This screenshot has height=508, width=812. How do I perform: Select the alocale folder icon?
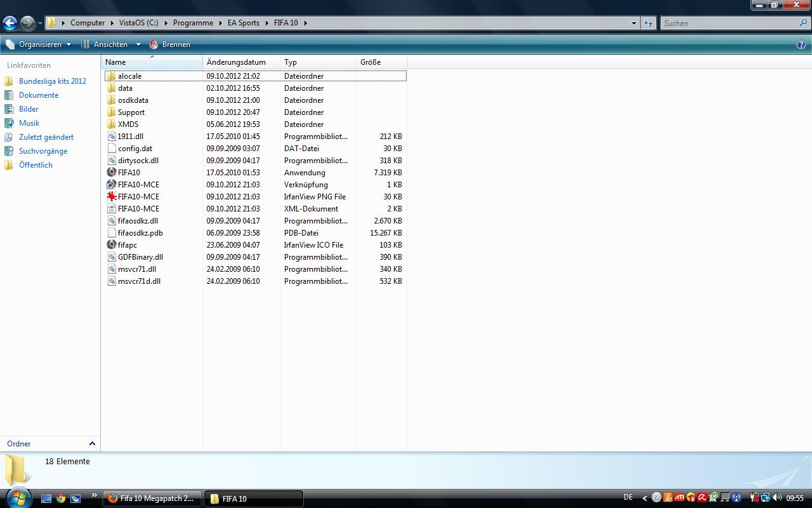coord(111,76)
